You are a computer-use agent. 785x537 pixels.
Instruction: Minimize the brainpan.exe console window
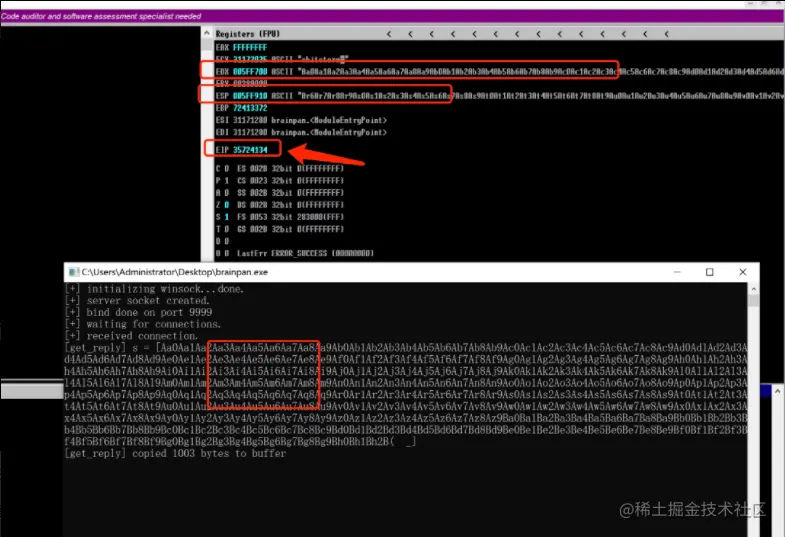coord(677,272)
